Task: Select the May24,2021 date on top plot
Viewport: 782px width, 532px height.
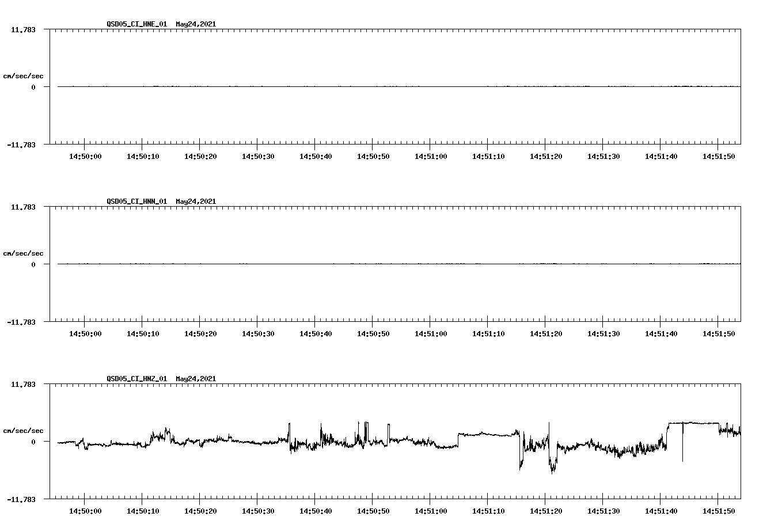Action: coord(196,24)
